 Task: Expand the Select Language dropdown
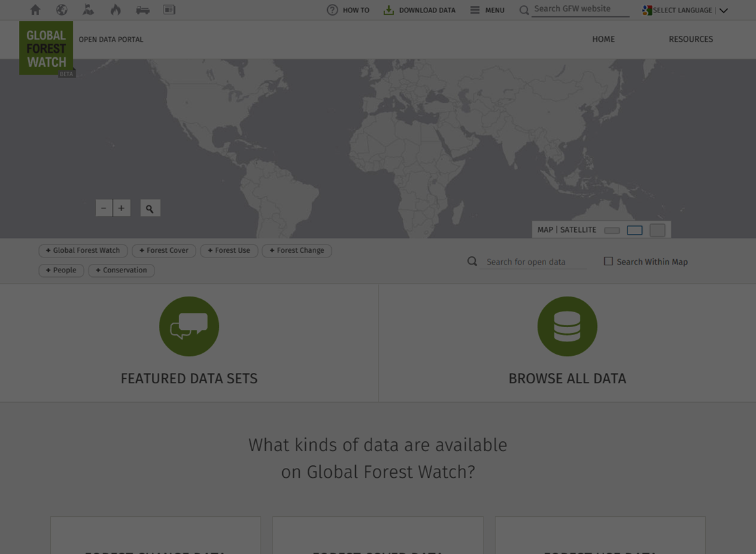[x=685, y=10]
